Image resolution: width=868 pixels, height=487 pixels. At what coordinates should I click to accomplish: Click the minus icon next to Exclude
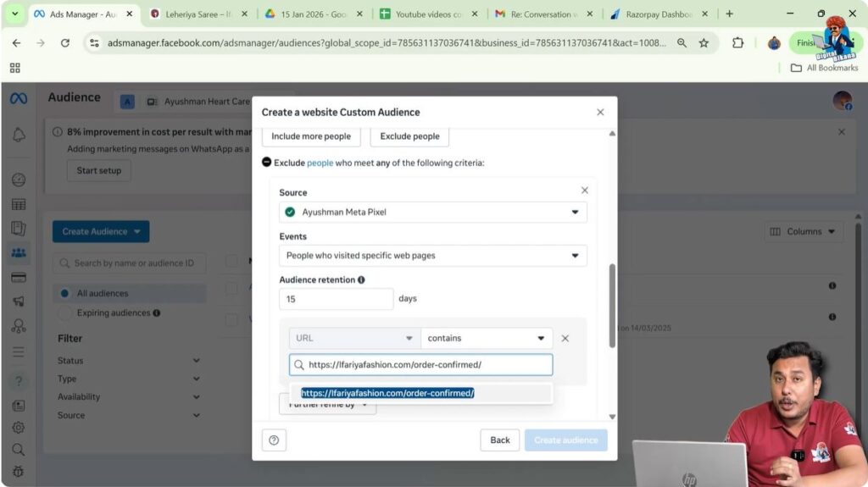266,162
